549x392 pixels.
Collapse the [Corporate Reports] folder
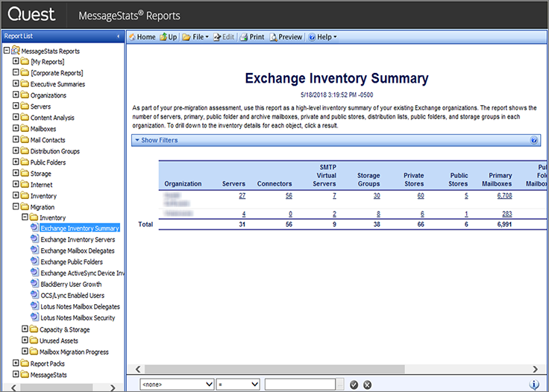point(16,72)
